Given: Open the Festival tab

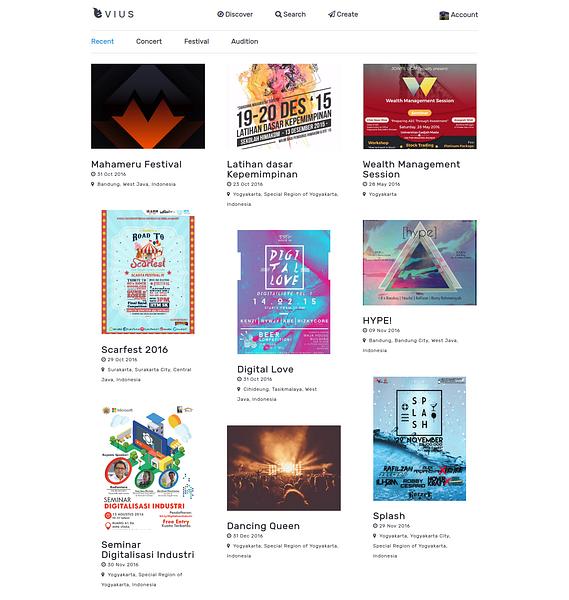Looking at the screenshot, I should pyautogui.click(x=197, y=41).
